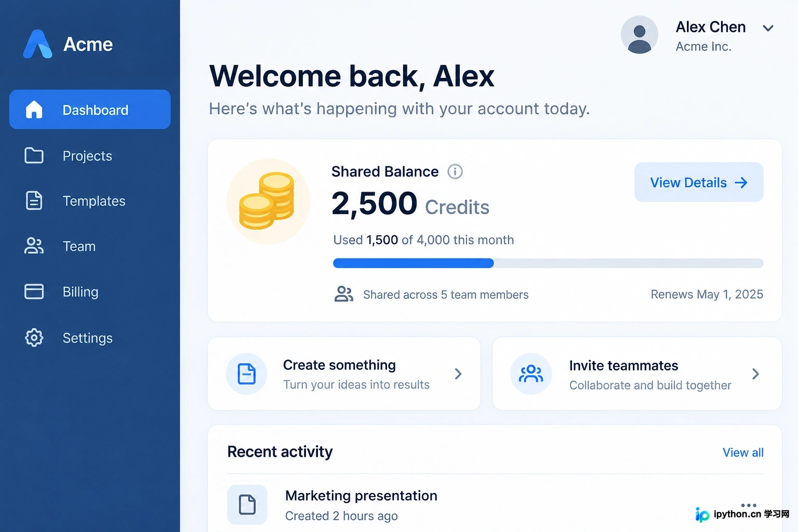
Task: Click the Create something document icon
Action: click(x=247, y=374)
